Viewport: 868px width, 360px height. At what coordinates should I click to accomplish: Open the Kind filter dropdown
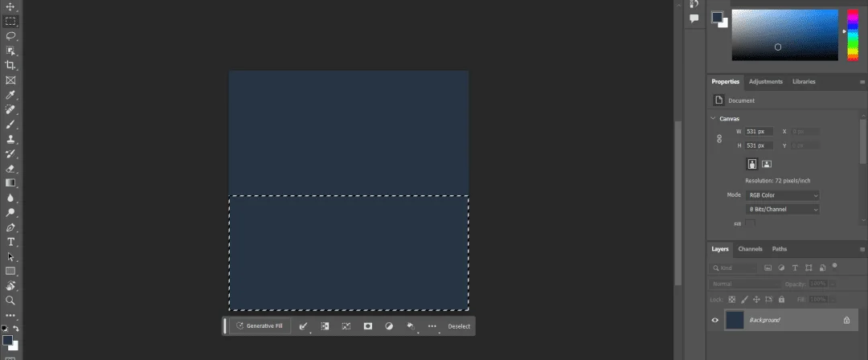[x=734, y=268]
